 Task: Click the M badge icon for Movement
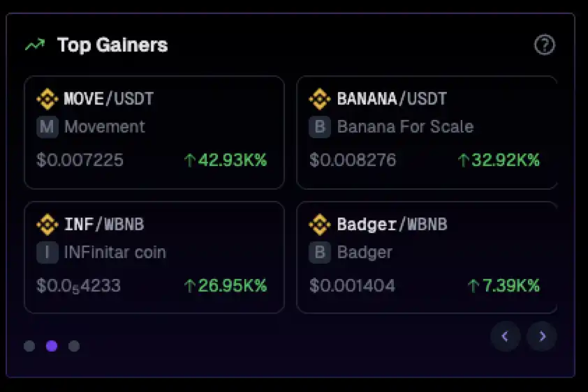[x=47, y=127]
